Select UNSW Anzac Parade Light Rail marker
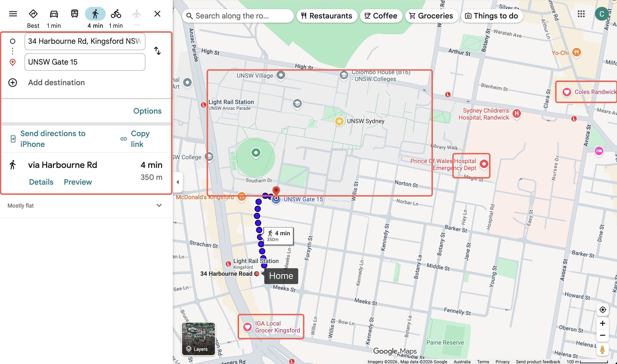This screenshot has width=617, height=364. [x=203, y=105]
